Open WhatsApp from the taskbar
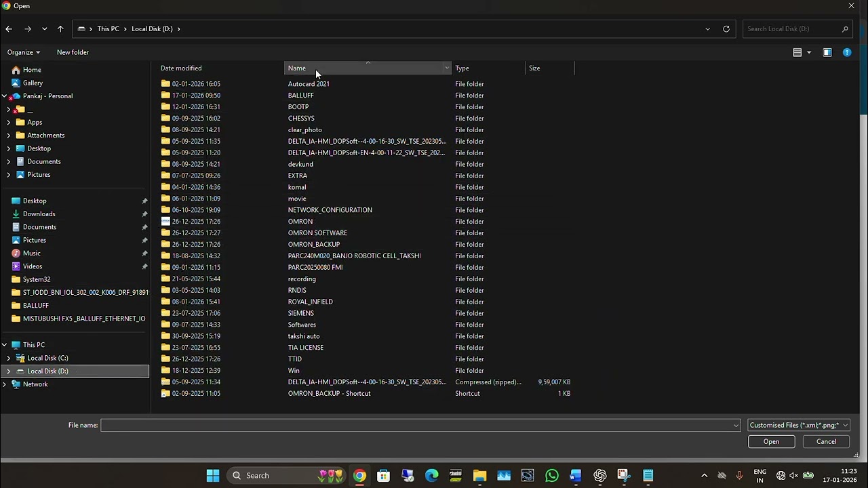Screen dimensions: 868x488 (552, 476)
